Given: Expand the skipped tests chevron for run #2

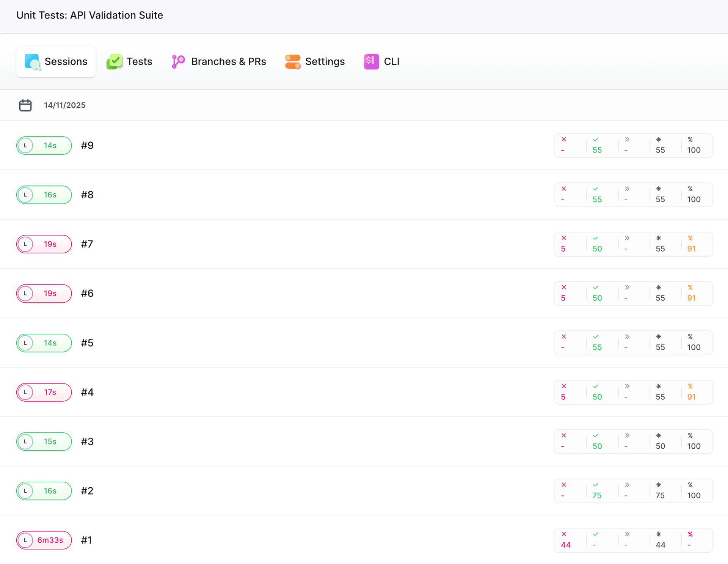Looking at the screenshot, I should coord(628,485).
